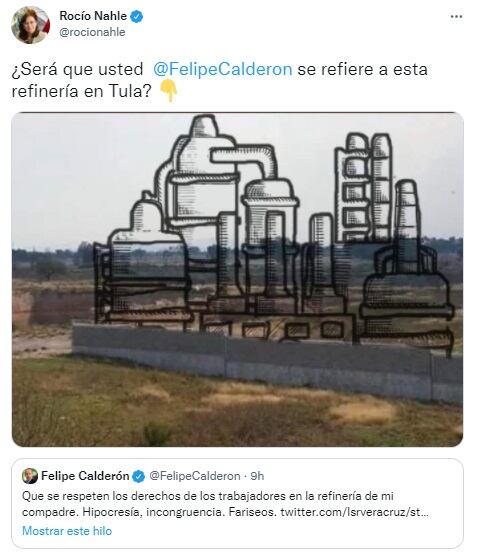Click Felipe Calderón's small avatar in quoted tweet

coord(30,476)
